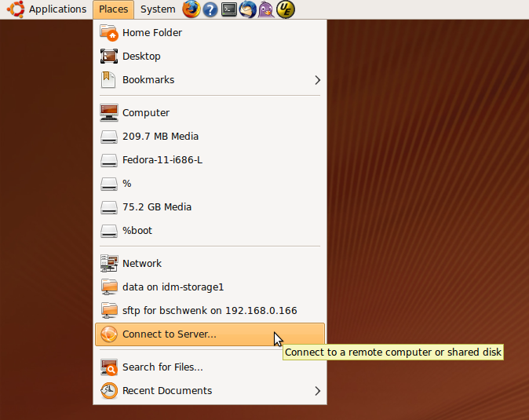
Task: Click the Recent Documents clock icon
Action: 109,391
